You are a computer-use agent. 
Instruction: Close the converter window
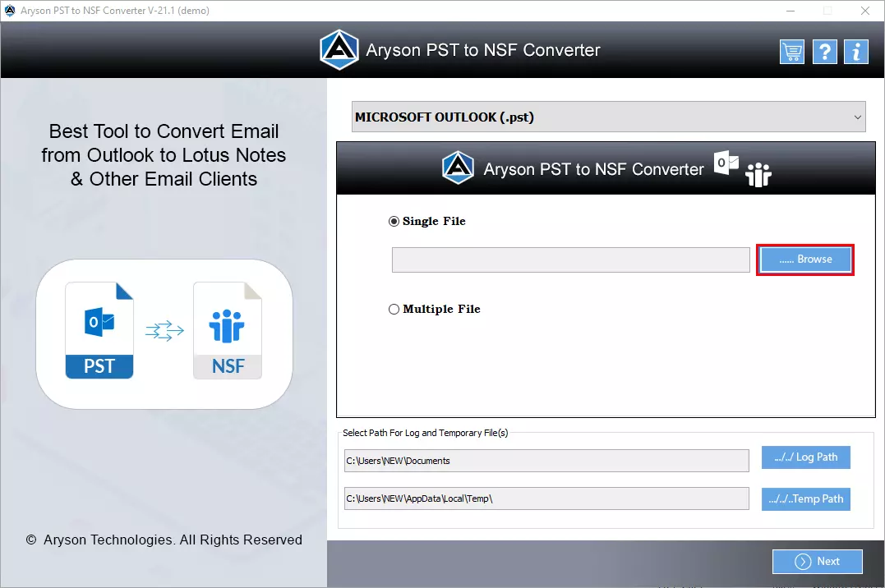pos(864,11)
